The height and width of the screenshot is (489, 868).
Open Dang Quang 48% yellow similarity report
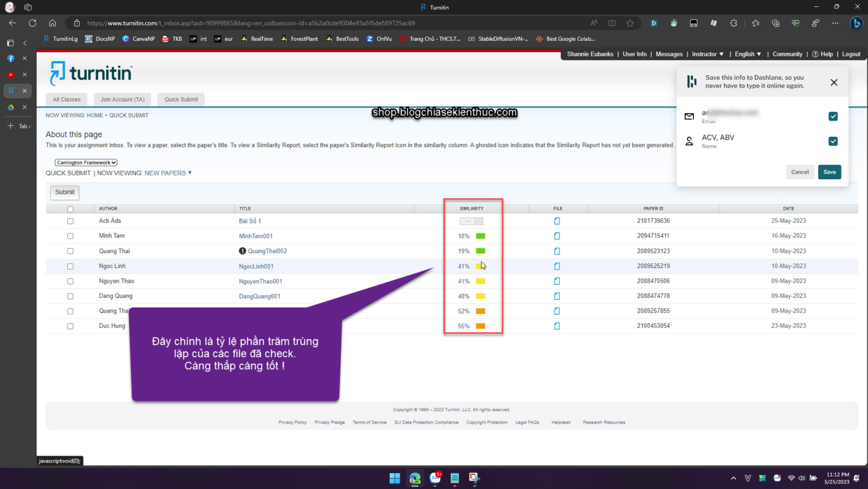(480, 296)
